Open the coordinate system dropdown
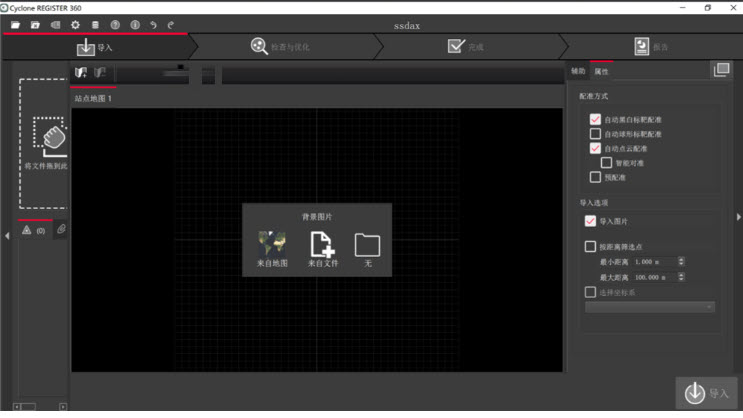Screen dimensions: 743x418 [x=650, y=307]
